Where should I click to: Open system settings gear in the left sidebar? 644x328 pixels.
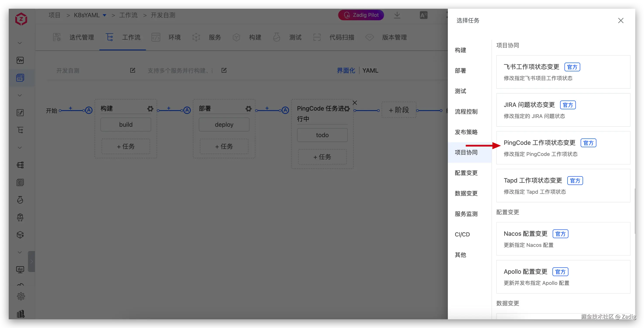(x=21, y=296)
